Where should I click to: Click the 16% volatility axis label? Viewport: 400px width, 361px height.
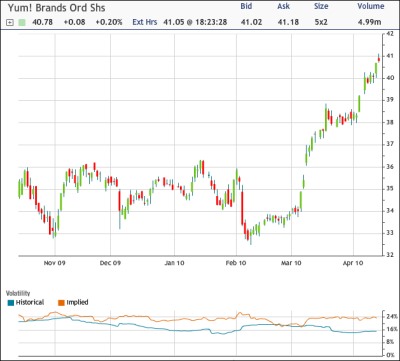click(x=391, y=330)
